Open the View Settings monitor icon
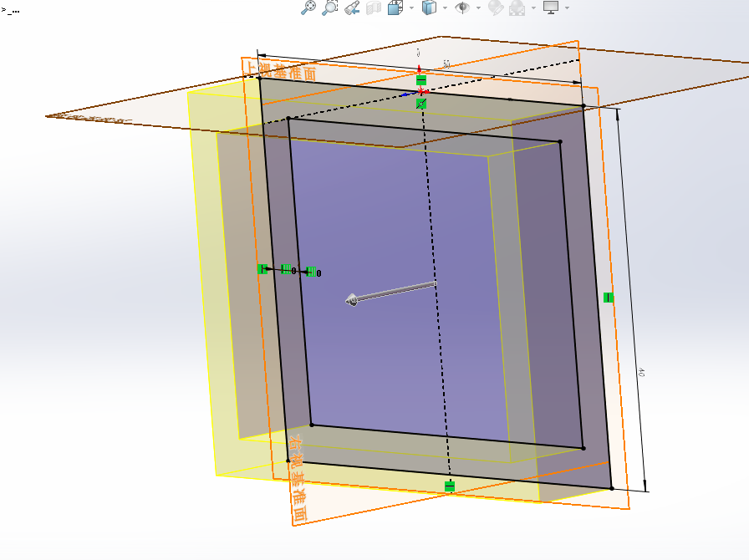Screen dimensions: 749x560 click(550, 8)
